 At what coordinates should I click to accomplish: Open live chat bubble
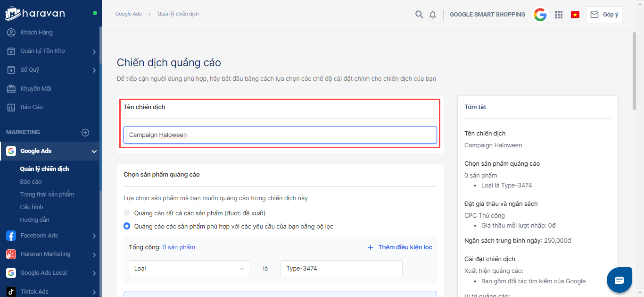click(619, 280)
